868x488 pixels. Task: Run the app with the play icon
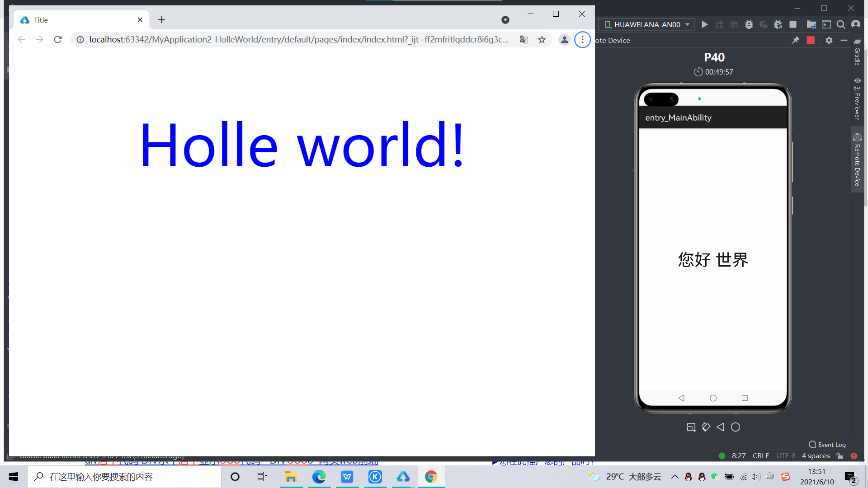click(704, 24)
